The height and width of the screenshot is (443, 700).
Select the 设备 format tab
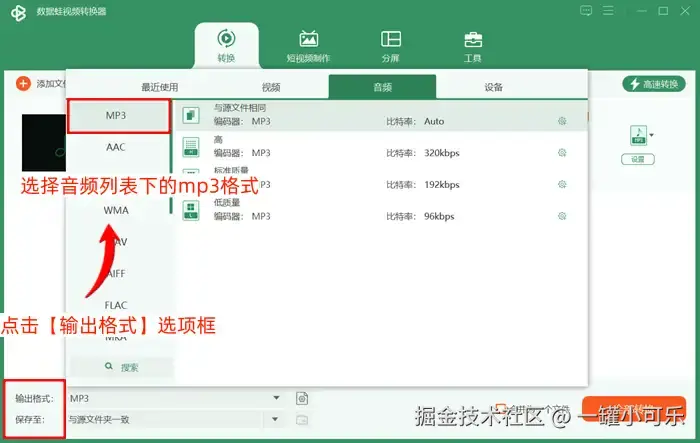click(x=494, y=87)
